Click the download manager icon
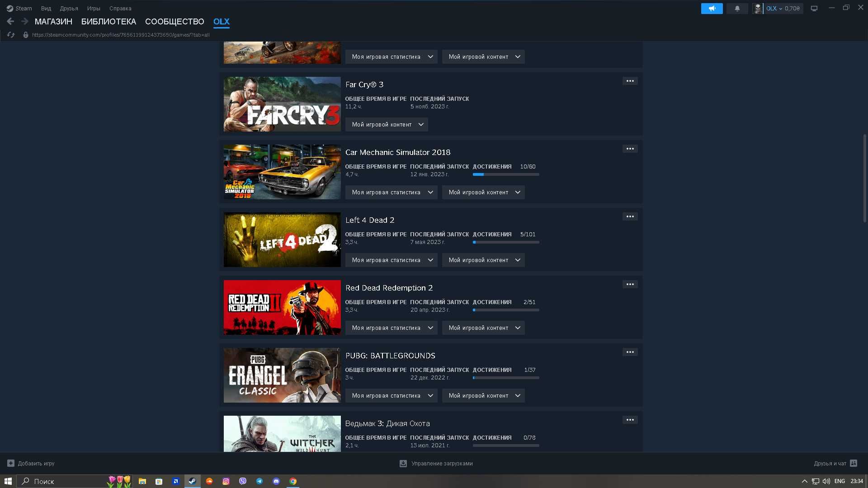This screenshot has width=868, height=488. point(403,463)
